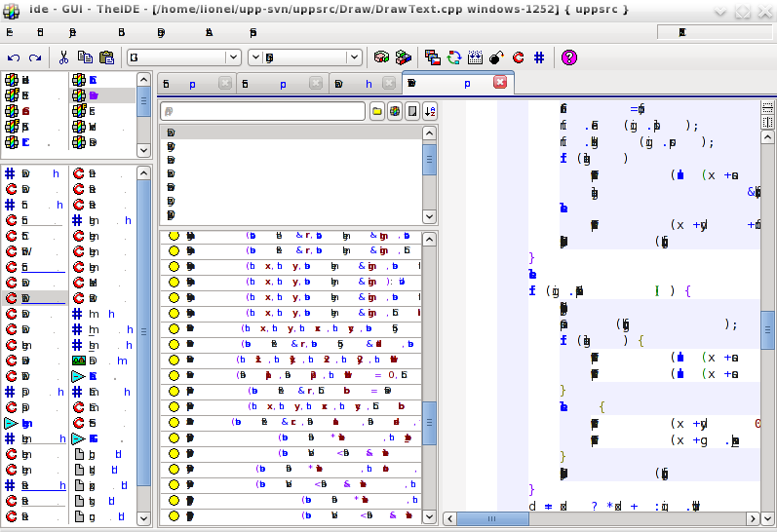Image resolution: width=777 pixels, height=532 pixels.
Task: Click the blue hash icon in the main toolbar
Action: tap(539, 57)
